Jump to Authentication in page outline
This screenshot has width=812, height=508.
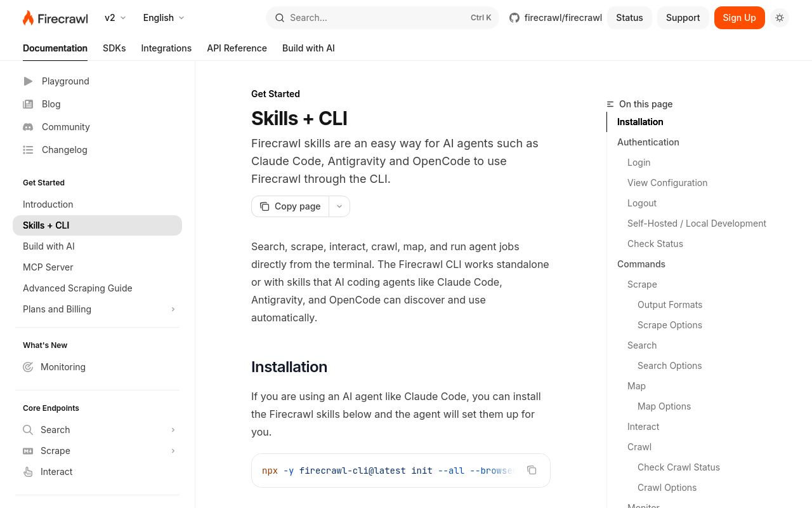coord(648,142)
